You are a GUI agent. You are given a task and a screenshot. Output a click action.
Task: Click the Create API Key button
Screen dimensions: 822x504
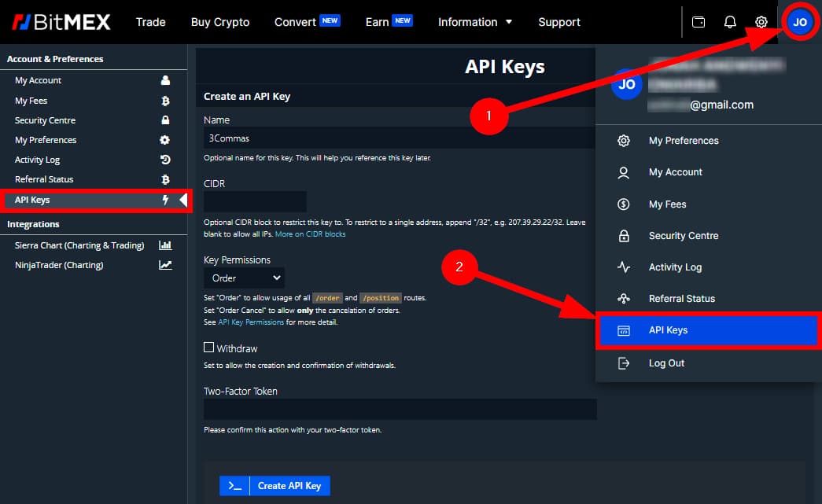275,486
